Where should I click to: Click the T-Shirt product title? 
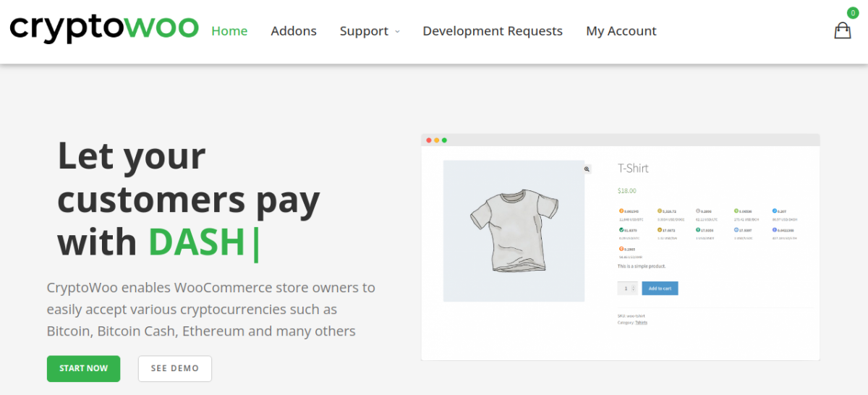633,169
